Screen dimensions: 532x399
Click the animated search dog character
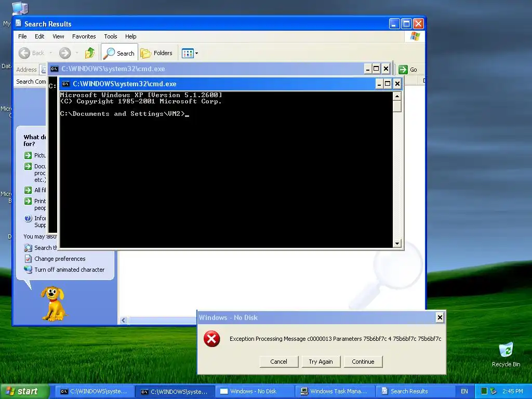click(x=54, y=303)
